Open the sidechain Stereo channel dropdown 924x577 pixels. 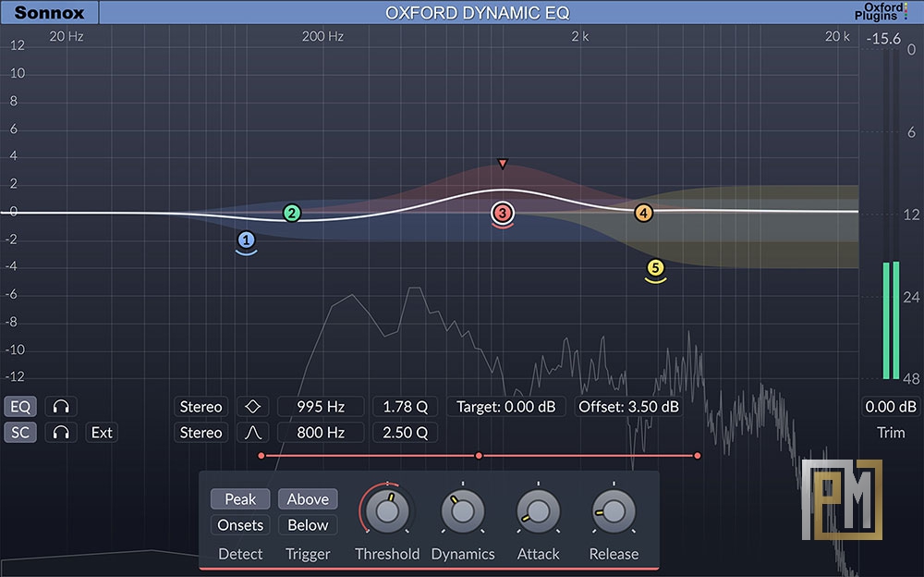click(201, 433)
